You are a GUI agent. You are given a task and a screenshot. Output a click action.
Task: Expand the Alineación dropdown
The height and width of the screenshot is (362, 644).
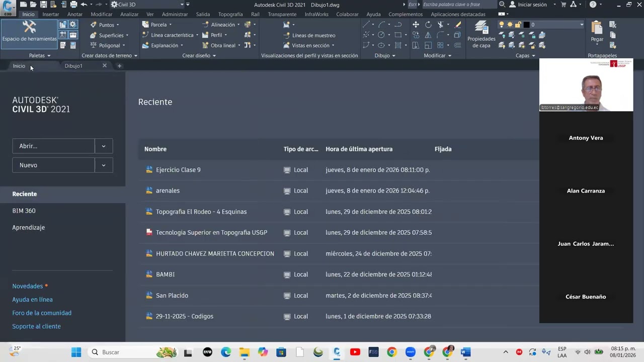click(x=238, y=25)
